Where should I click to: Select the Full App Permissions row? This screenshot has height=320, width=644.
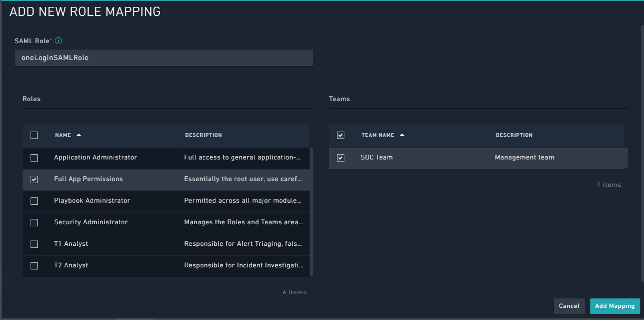click(x=105, y=179)
